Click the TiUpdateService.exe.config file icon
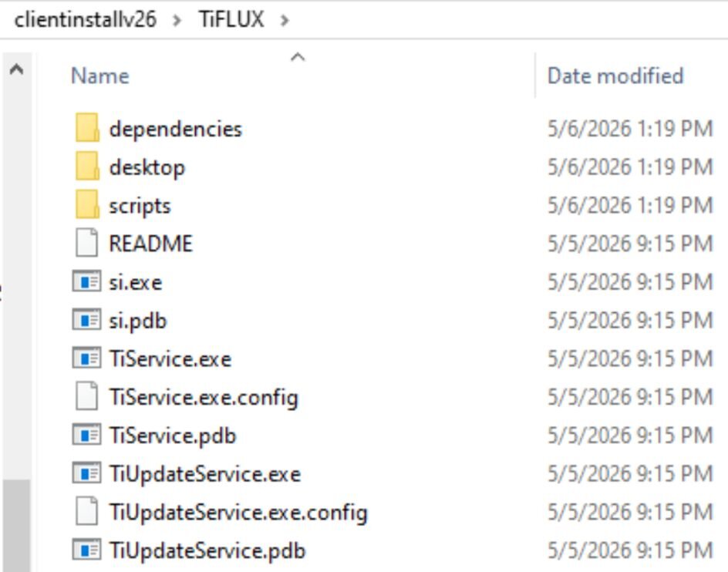 (x=87, y=511)
